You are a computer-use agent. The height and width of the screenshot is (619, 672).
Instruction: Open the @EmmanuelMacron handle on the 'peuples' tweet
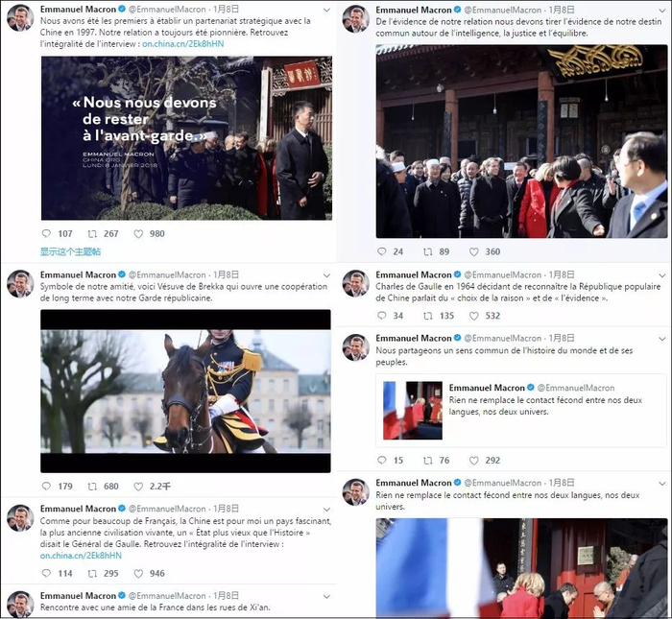click(502, 339)
